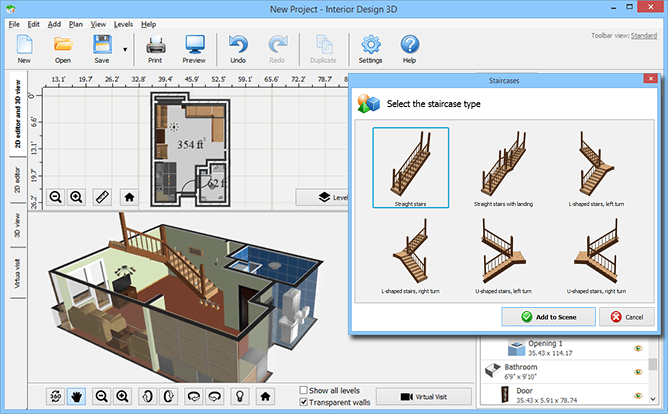
Task: Zoom out in the 2D plan
Action: [55, 197]
